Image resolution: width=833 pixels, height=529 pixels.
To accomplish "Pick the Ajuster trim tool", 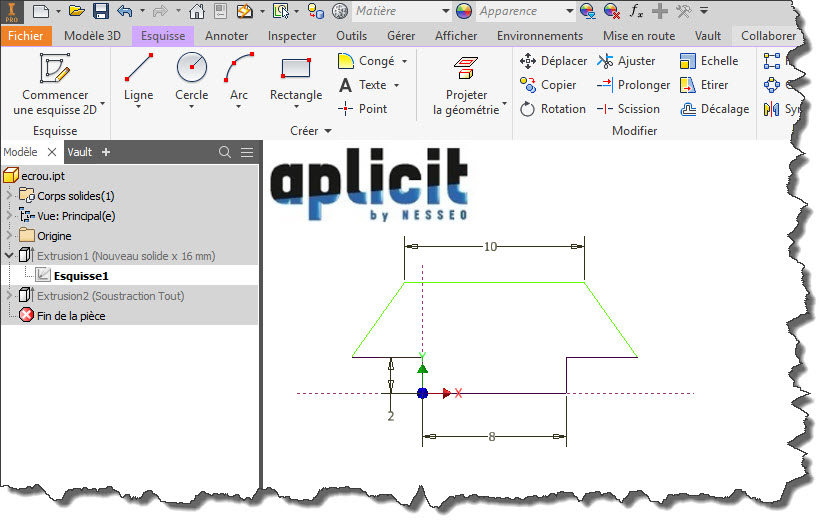I will click(x=626, y=61).
